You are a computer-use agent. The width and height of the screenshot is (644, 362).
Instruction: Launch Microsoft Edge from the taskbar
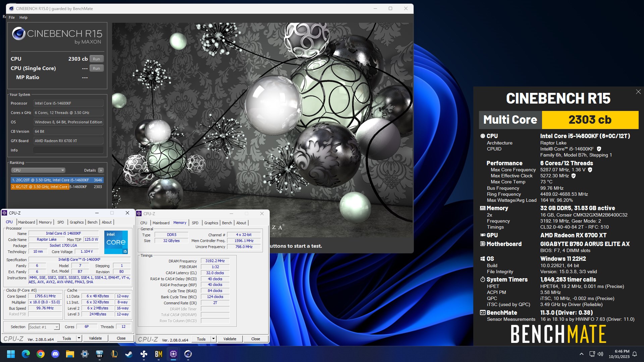26,354
